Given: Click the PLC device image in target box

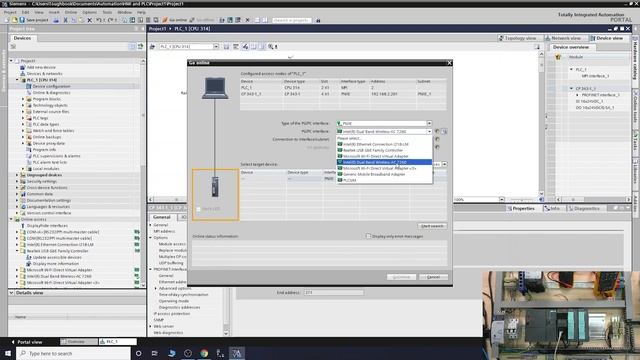Looking at the screenshot, I should pyautogui.click(x=215, y=187).
